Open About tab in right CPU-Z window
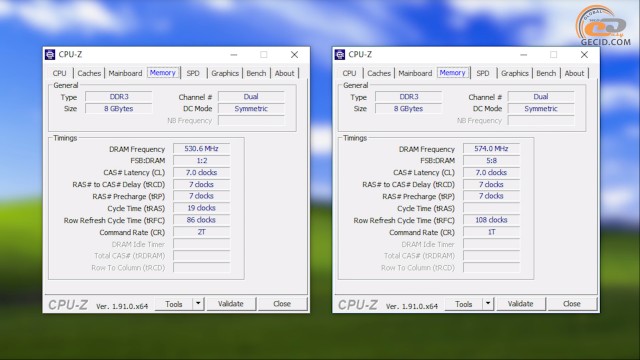 [x=574, y=73]
